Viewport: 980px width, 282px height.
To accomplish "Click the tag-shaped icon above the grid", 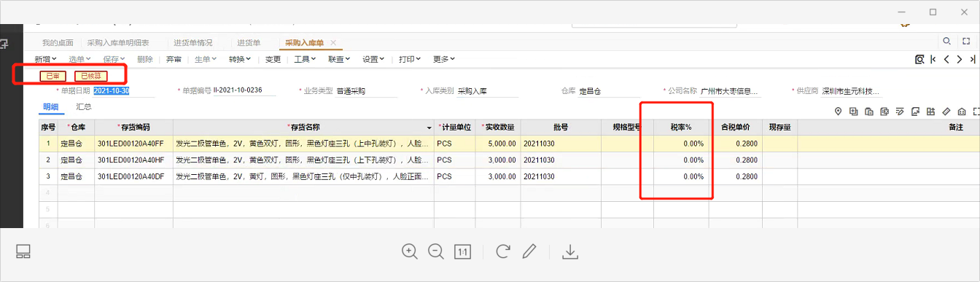I will (946, 111).
